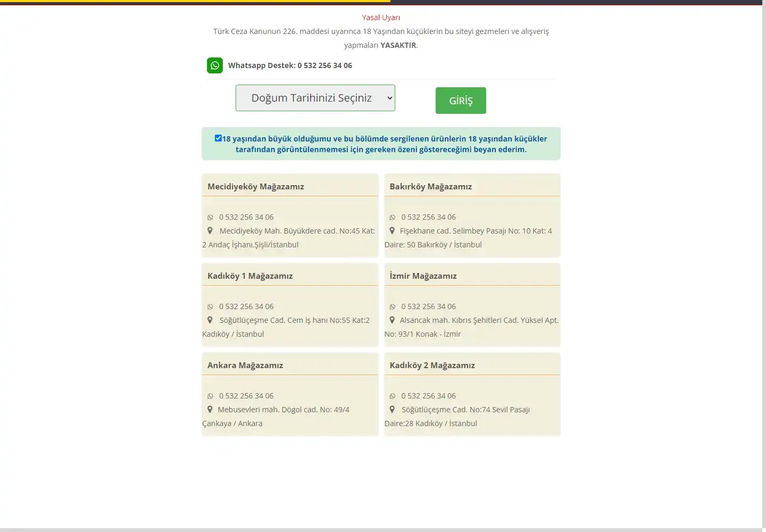Click the Kadıköy 1 Mağazamız heading
Viewport: 766px width, 532px height.
tap(250, 276)
